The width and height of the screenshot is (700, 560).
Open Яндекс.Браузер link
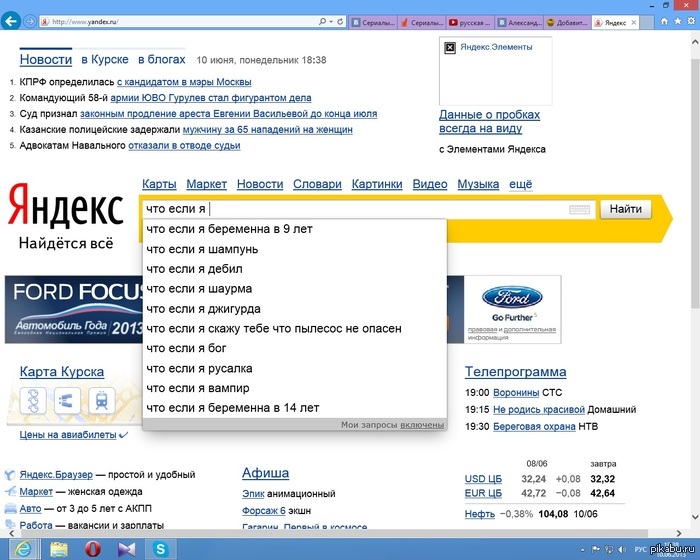click(x=56, y=475)
